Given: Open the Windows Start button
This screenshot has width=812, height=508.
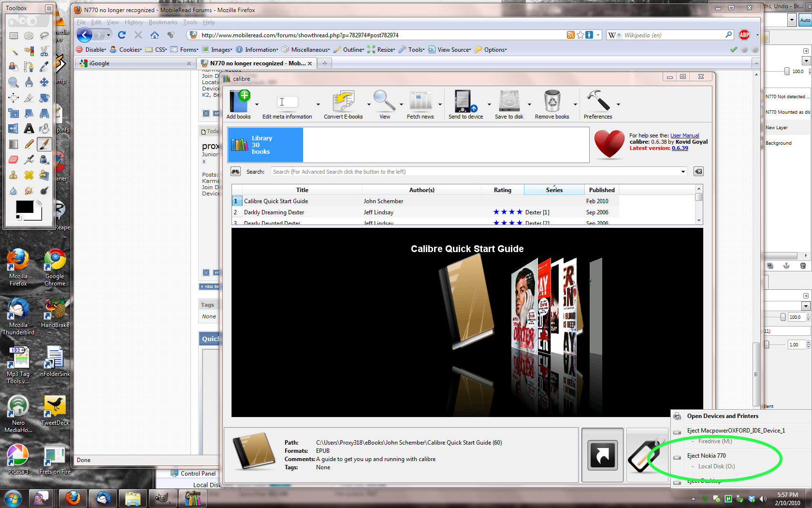Looking at the screenshot, I should coord(13,498).
